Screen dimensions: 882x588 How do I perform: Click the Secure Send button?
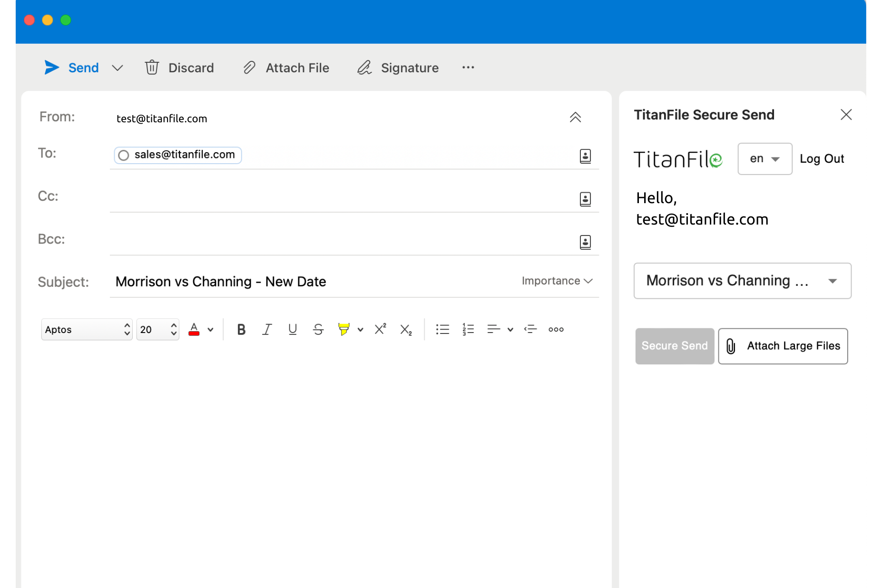click(x=675, y=346)
